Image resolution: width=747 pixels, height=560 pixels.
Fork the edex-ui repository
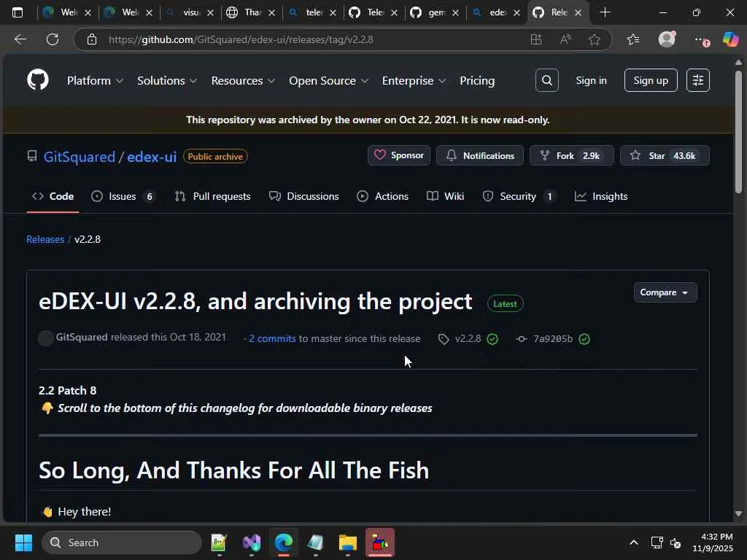coord(572,156)
